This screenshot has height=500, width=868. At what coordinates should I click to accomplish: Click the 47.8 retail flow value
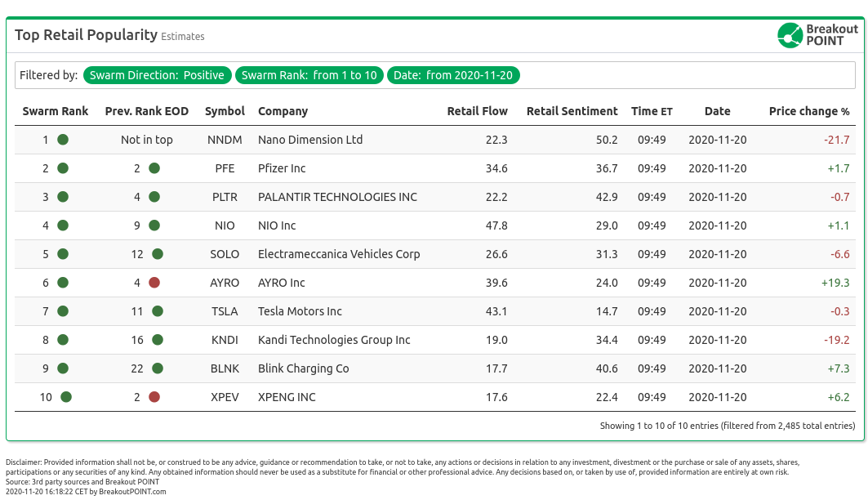click(496, 225)
